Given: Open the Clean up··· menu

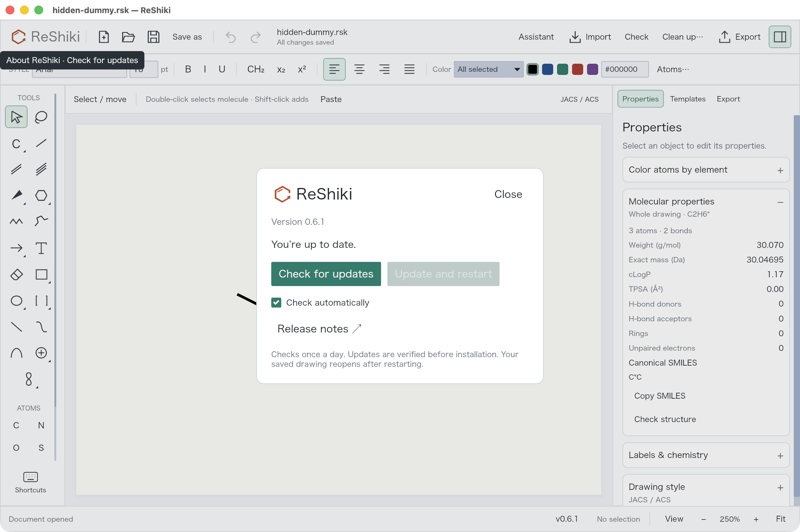Looking at the screenshot, I should 682,37.
